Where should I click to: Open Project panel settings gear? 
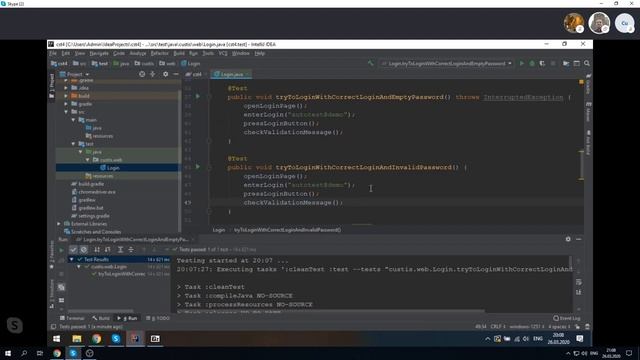(x=165, y=74)
